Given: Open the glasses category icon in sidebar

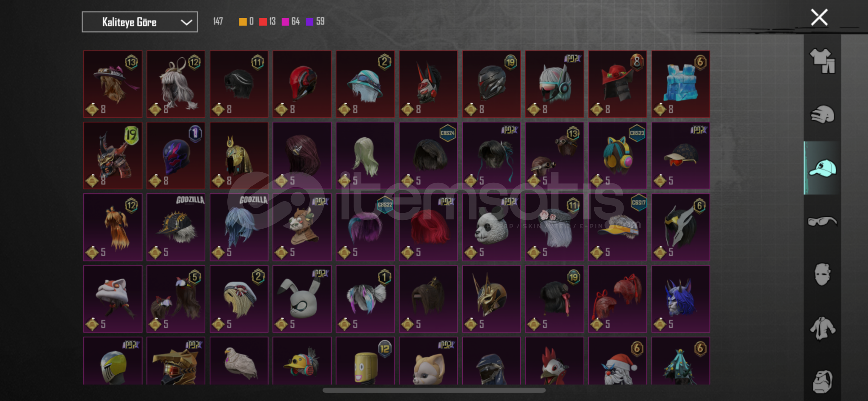Looking at the screenshot, I should [x=822, y=221].
